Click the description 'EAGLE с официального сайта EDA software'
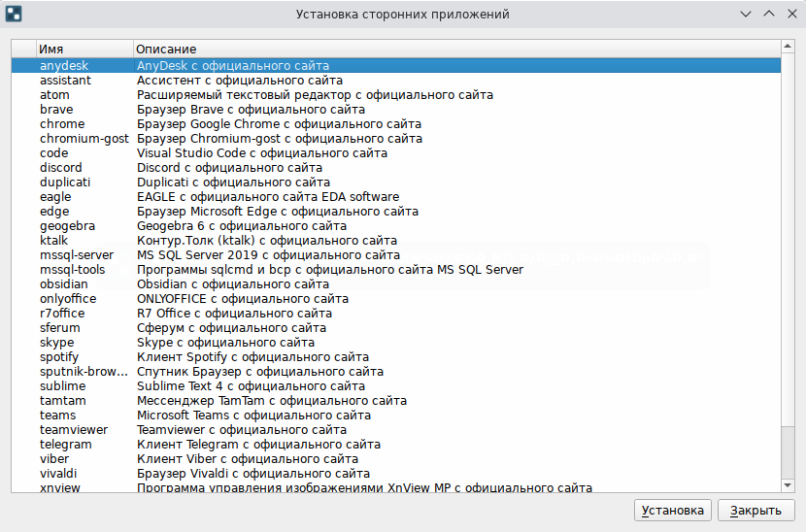The height and width of the screenshot is (532, 806). [268, 196]
